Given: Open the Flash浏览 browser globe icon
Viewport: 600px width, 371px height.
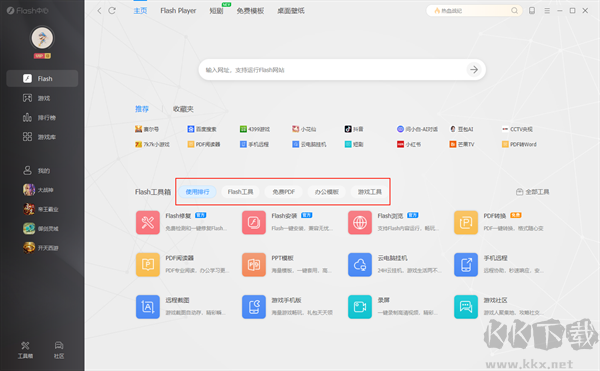Looking at the screenshot, I should pyautogui.click(x=360, y=222).
